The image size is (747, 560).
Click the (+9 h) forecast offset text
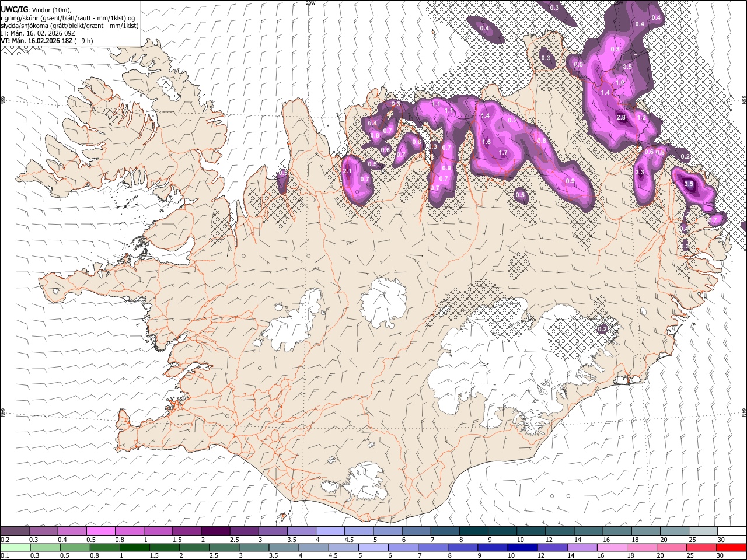83,41
